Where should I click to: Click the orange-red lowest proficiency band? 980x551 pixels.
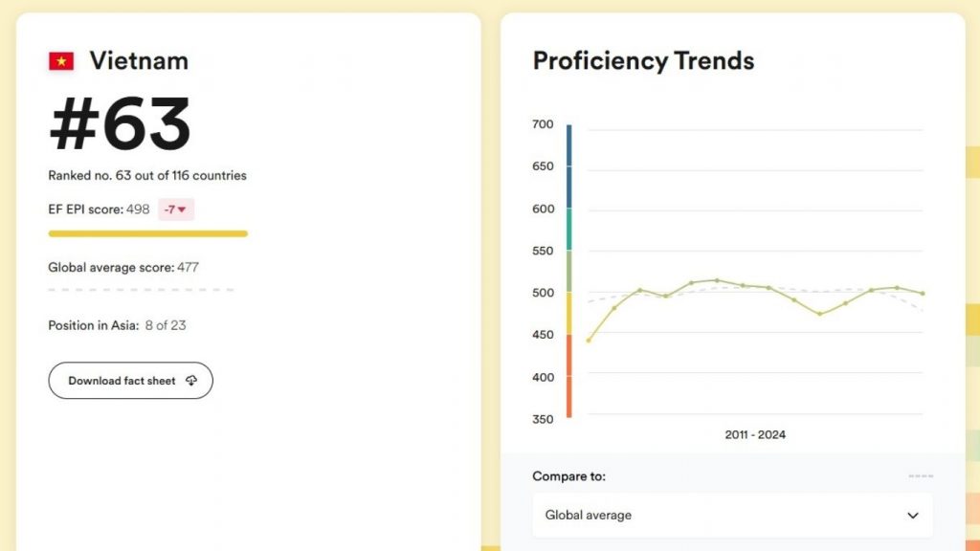click(568, 376)
